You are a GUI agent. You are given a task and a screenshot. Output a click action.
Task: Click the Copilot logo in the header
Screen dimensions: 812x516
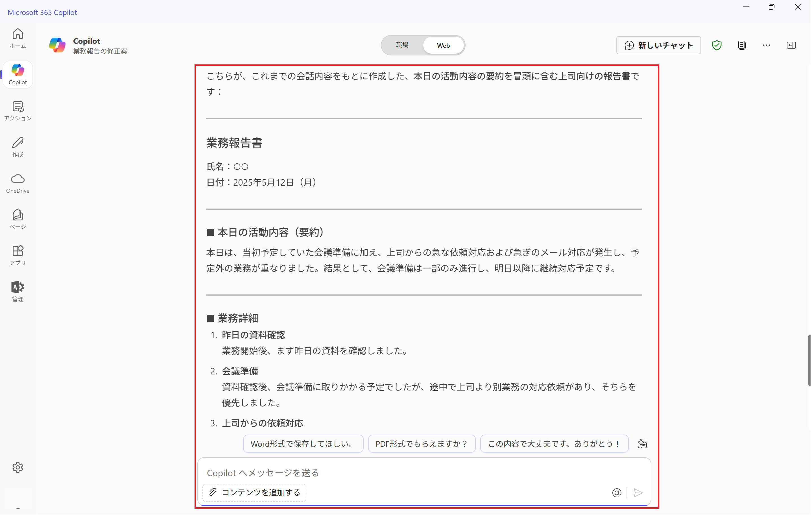point(57,45)
